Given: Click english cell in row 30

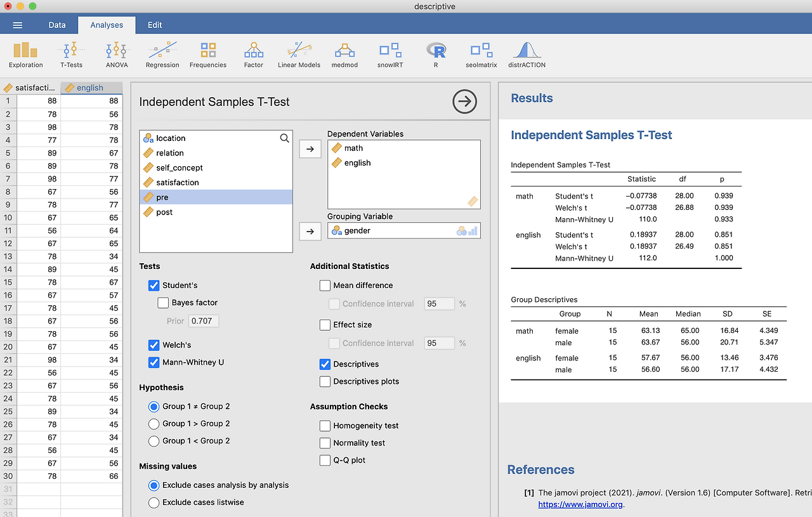Looking at the screenshot, I should pyautogui.click(x=91, y=476).
